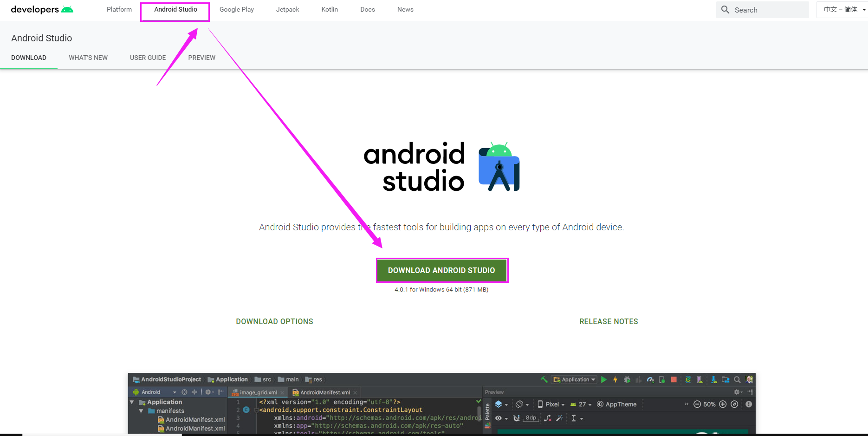Image resolution: width=868 pixels, height=436 pixels.
Task: Click the green hammer Build icon
Action: coord(544,379)
